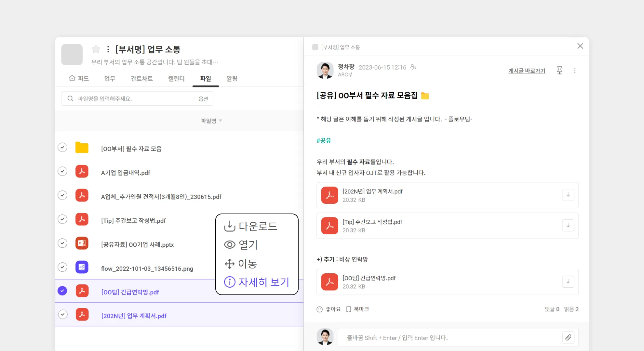Select checkbox for [OO부서] 필수 자료 모음 folder
This screenshot has width=644, height=351.
(x=62, y=147)
